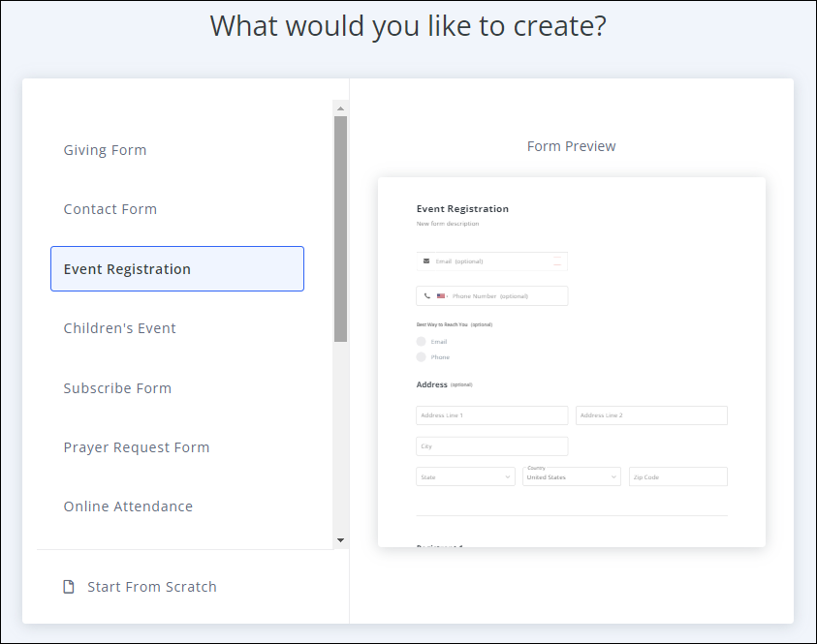Screen dimensions: 817x644
Task: Select the Email radio under Best Way to Reach You
Action: 420,341
